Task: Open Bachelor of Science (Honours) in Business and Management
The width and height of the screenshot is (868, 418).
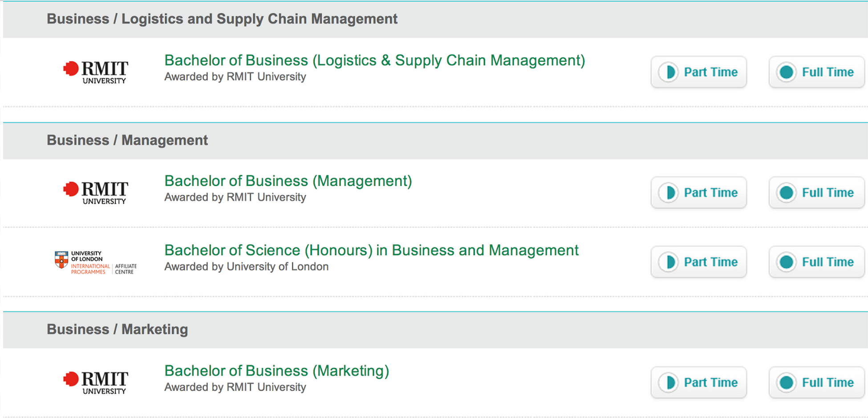Action: (371, 250)
